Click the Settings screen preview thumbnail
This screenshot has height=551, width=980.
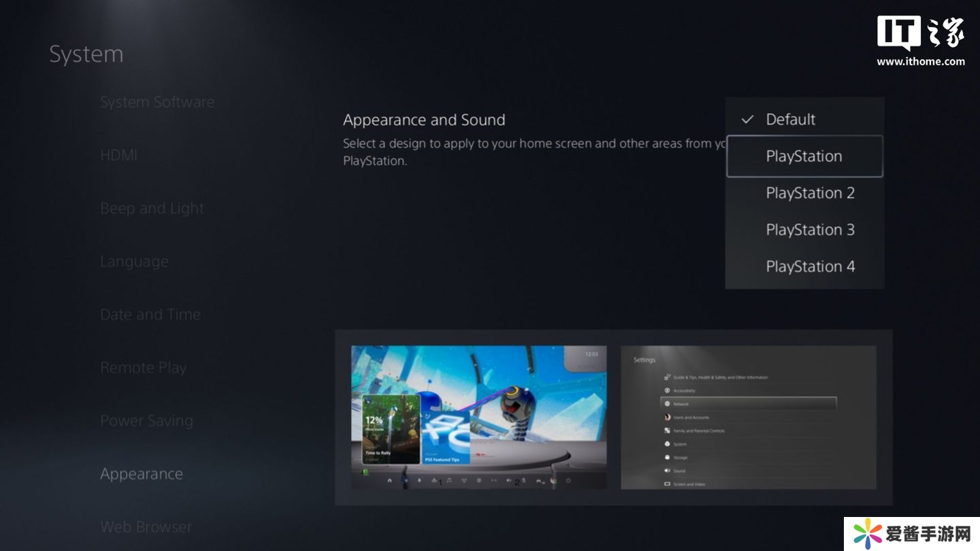[748, 417]
